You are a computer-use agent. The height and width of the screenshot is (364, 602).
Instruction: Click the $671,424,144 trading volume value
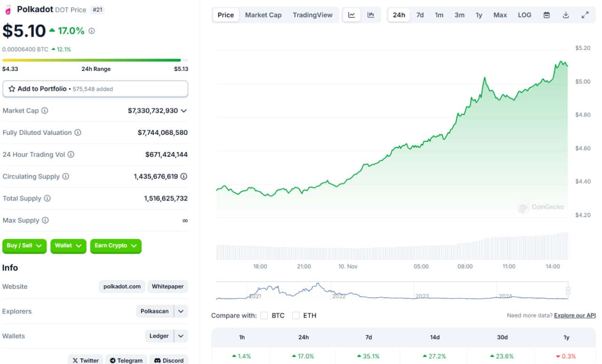[x=166, y=155]
